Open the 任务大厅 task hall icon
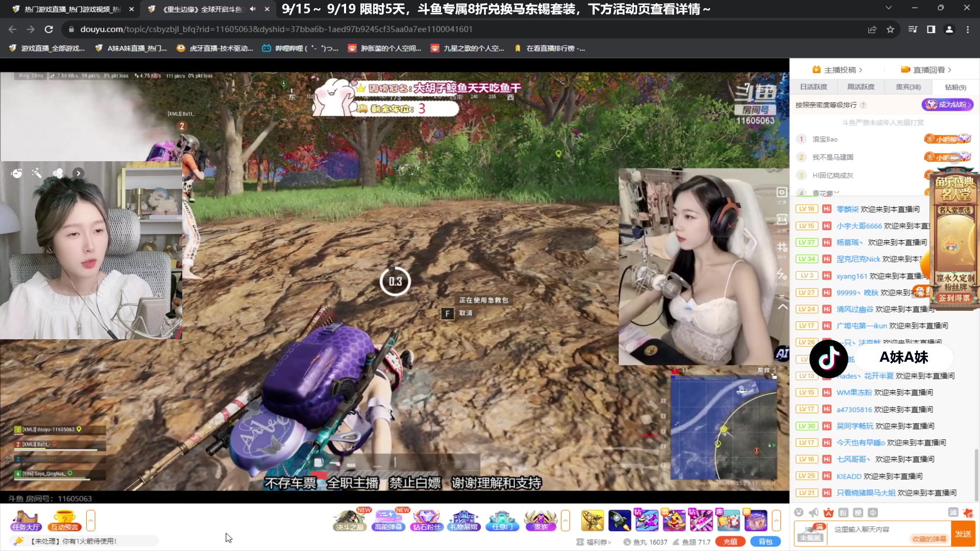 pos(26,520)
